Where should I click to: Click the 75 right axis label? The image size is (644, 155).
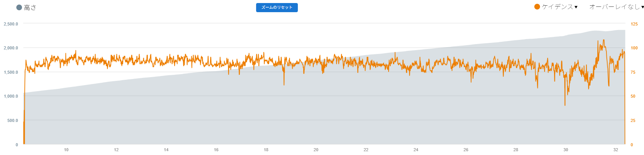tap(633, 72)
